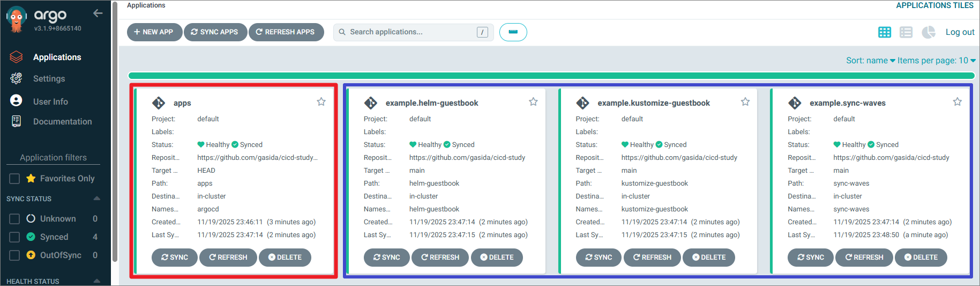This screenshot has width=980, height=286.
Task: Delete the example.kustomize-guestbook application
Action: pyautogui.click(x=709, y=258)
